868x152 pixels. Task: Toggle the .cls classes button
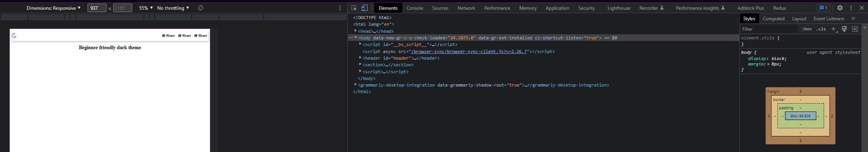click(x=821, y=29)
